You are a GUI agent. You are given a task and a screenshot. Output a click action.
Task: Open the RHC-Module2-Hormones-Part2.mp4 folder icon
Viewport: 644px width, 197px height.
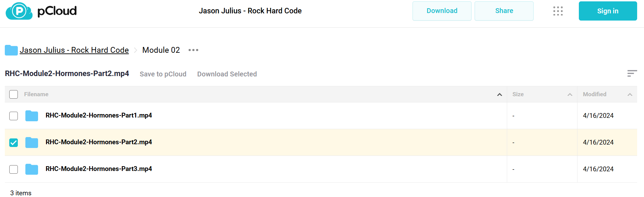pos(32,143)
